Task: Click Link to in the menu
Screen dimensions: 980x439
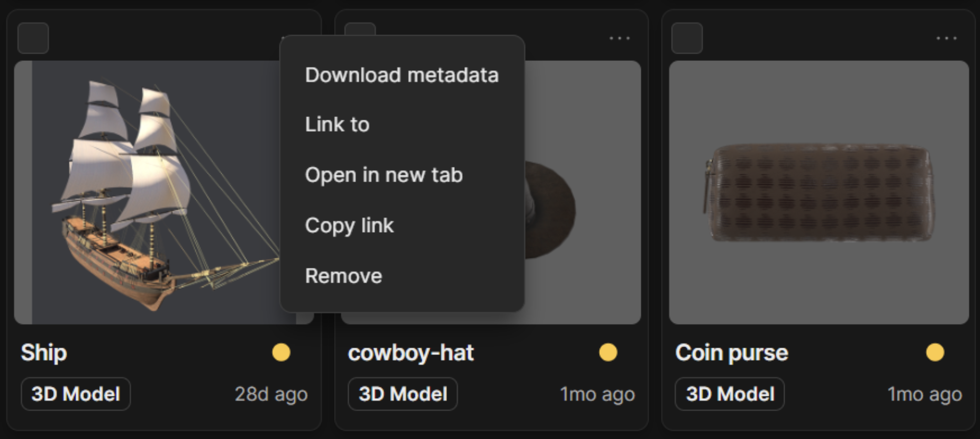Action: click(337, 124)
